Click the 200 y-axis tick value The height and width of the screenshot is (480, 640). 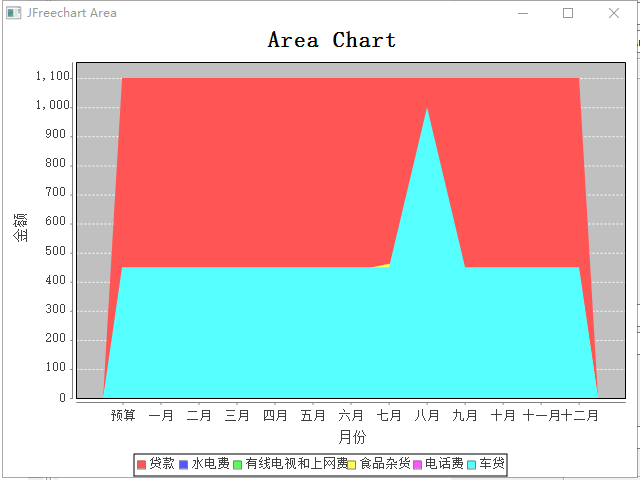[x=56, y=338]
